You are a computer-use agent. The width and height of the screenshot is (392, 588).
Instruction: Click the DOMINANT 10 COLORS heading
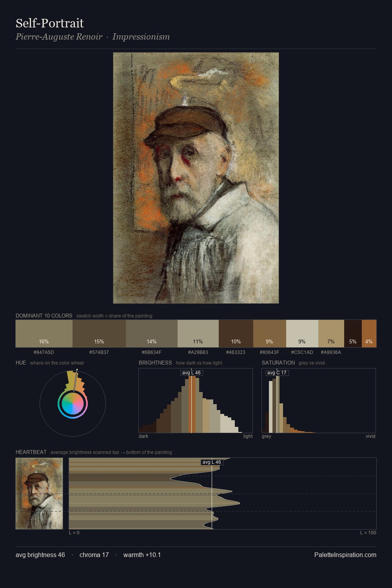tap(44, 316)
